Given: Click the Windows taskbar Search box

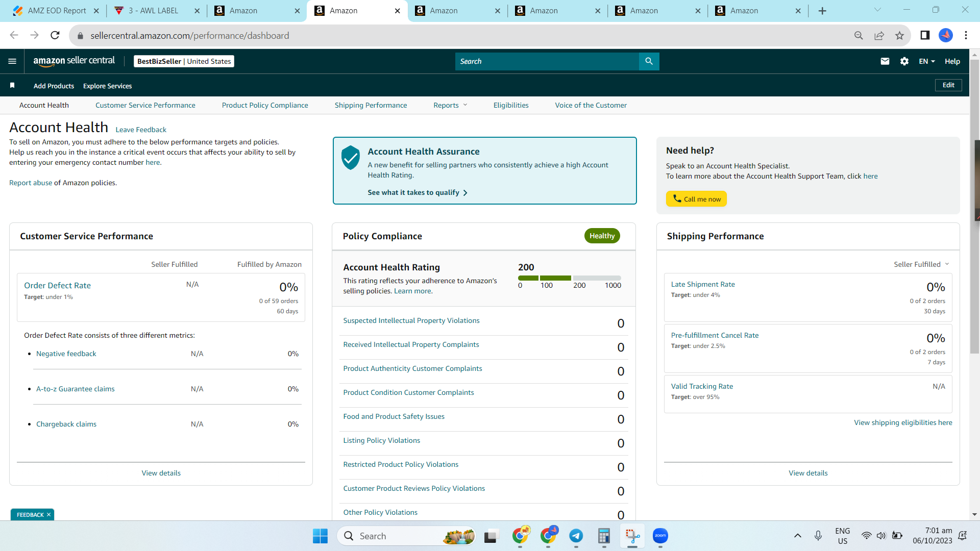Looking at the screenshot, I should (407, 536).
